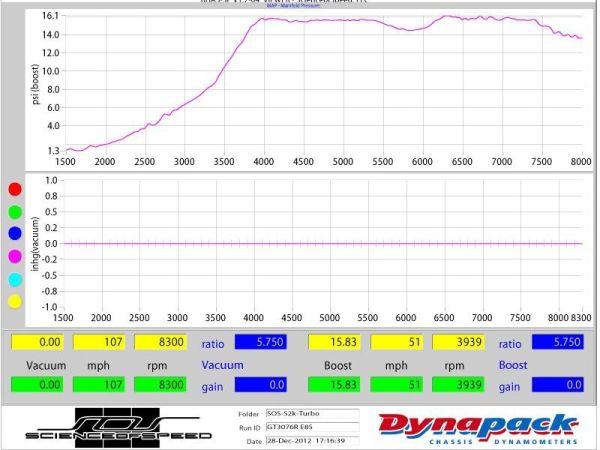
Task: Click the Run ID label
Action: (249, 428)
